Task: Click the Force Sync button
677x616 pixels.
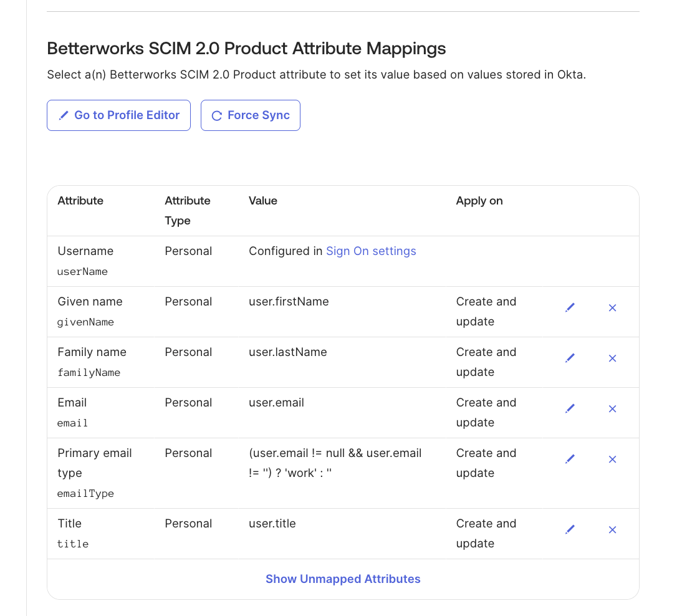Action: click(251, 115)
